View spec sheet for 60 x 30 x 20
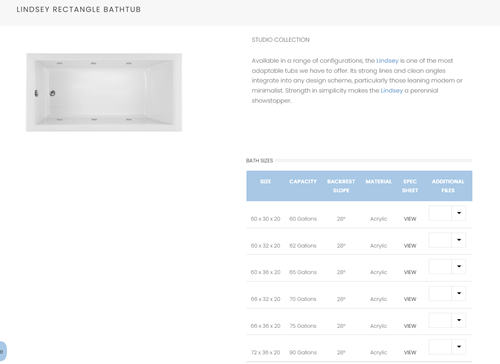This screenshot has height=364, width=500. coord(410,219)
